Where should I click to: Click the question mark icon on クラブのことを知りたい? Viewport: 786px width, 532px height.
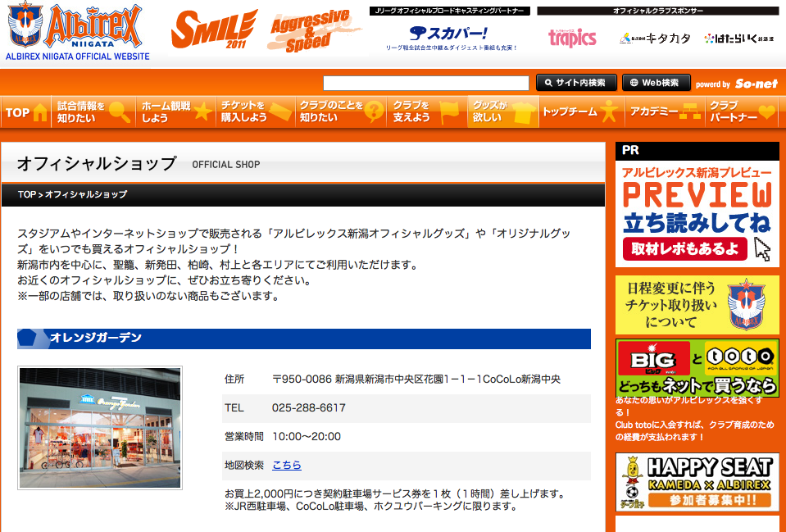374,111
